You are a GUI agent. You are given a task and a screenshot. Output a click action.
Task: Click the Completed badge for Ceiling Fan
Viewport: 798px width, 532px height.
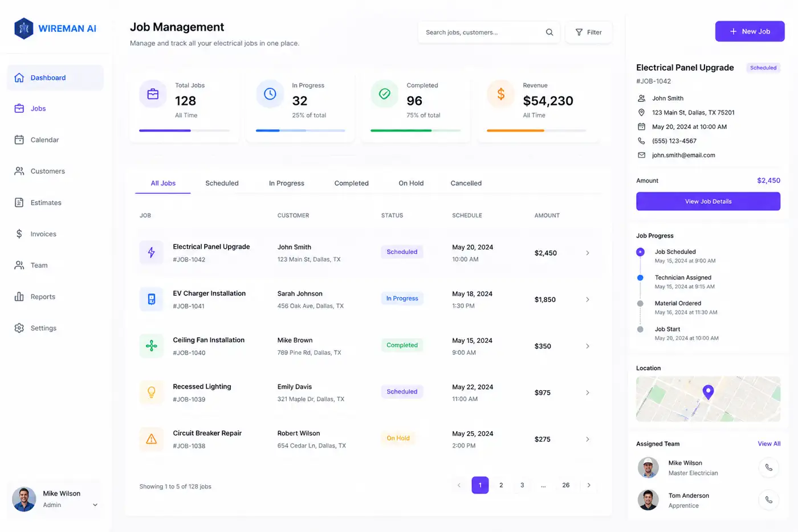tap(402, 345)
